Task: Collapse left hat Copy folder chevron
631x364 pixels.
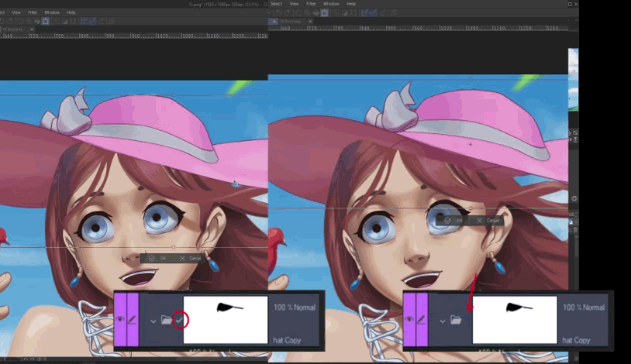Action: tap(153, 320)
